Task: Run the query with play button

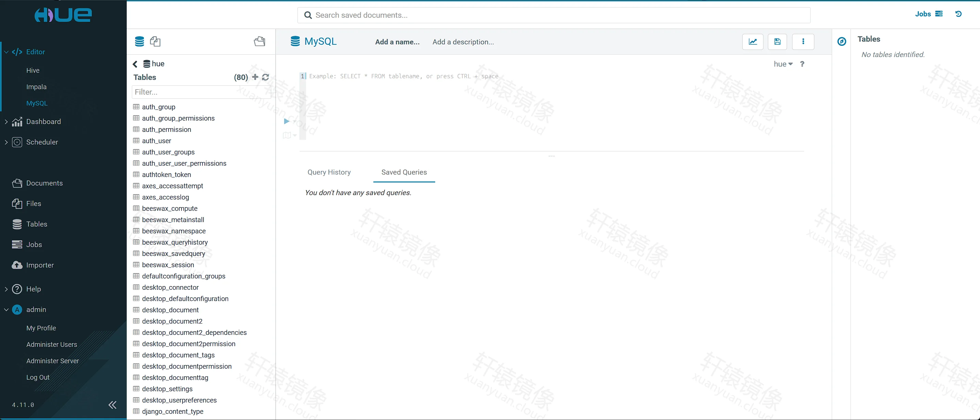Action: [287, 121]
